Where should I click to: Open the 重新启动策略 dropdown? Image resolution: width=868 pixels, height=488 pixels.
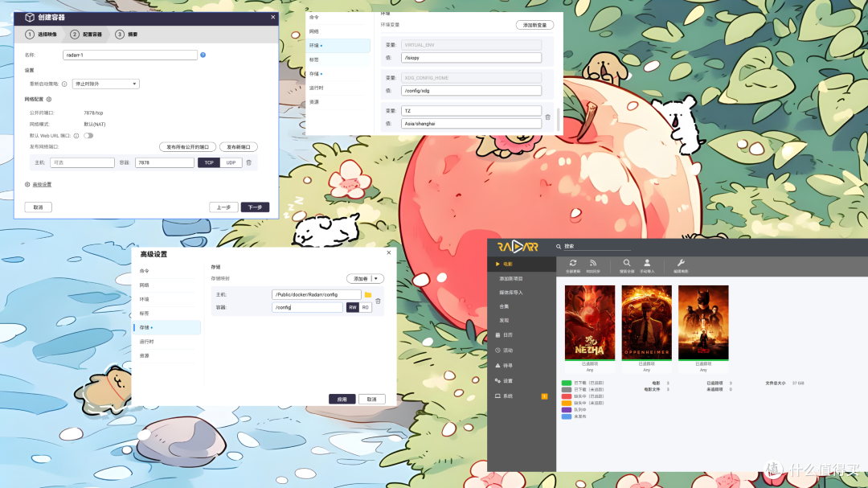point(105,84)
